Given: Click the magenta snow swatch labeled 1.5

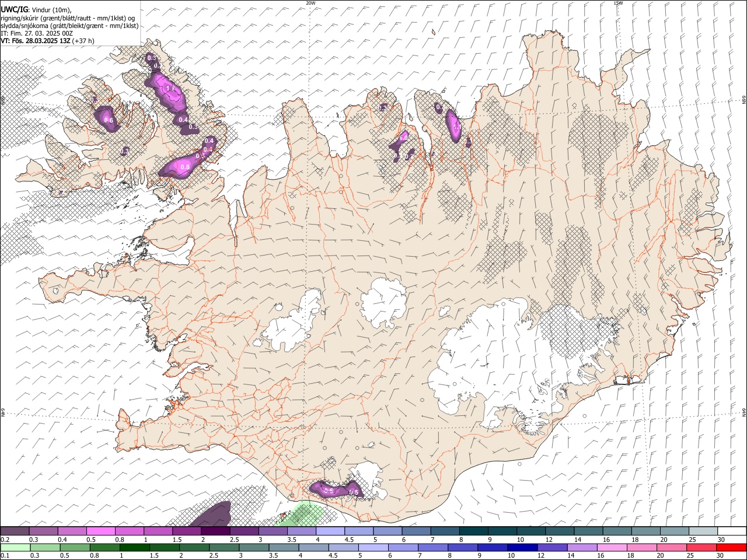Looking at the screenshot, I should tap(187, 531).
